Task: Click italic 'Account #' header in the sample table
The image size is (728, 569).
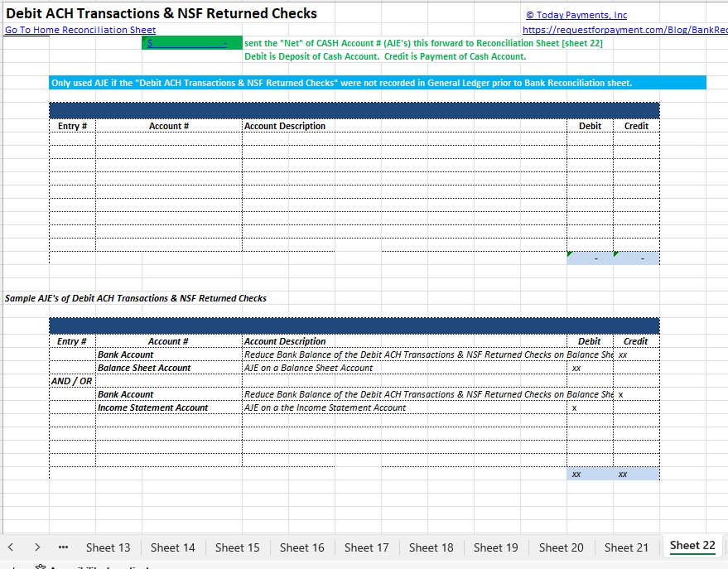Action: 168,341
